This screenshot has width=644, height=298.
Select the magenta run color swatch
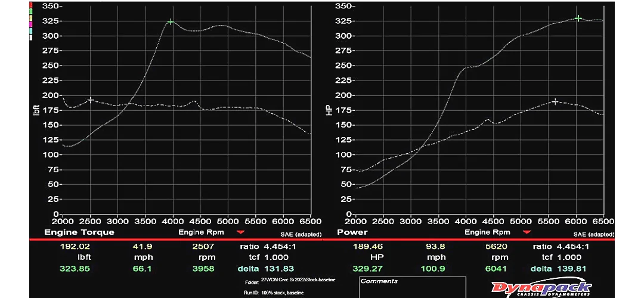(31, 24)
